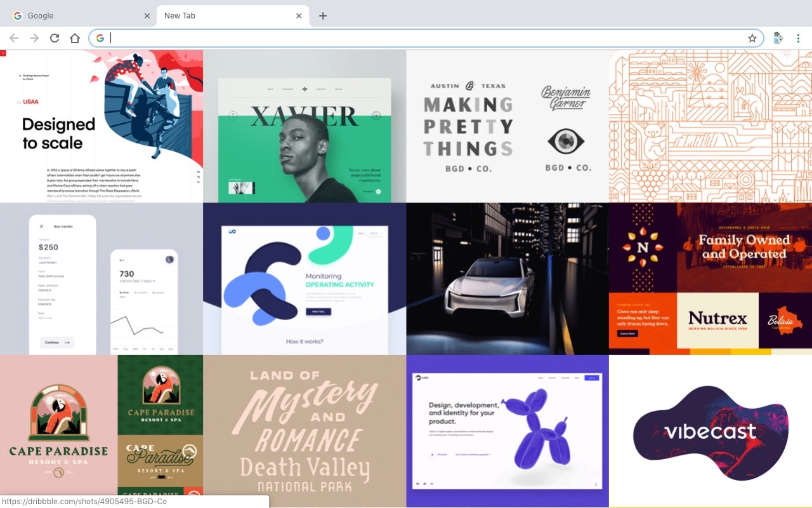The height and width of the screenshot is (508, 812).
Task: Close the Google tab
Action: (147, 16)
